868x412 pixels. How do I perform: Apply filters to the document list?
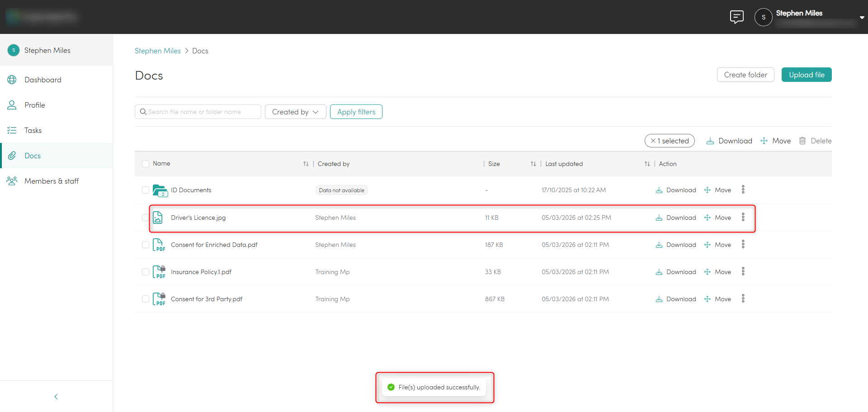pos(356,112)
